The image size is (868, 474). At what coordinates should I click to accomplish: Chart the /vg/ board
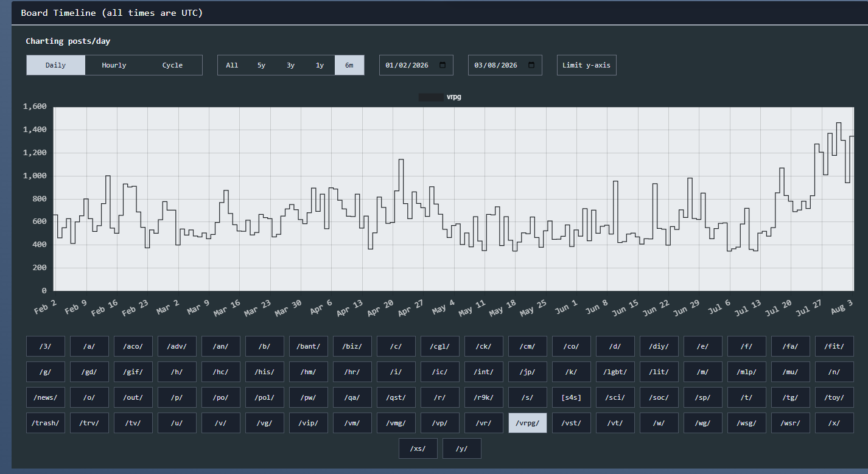(x=265, y=423)
